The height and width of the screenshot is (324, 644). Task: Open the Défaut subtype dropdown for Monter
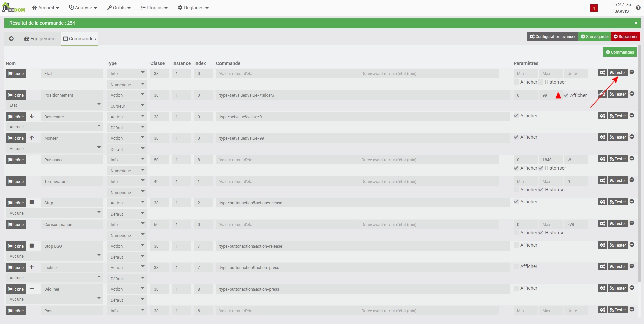127,149
